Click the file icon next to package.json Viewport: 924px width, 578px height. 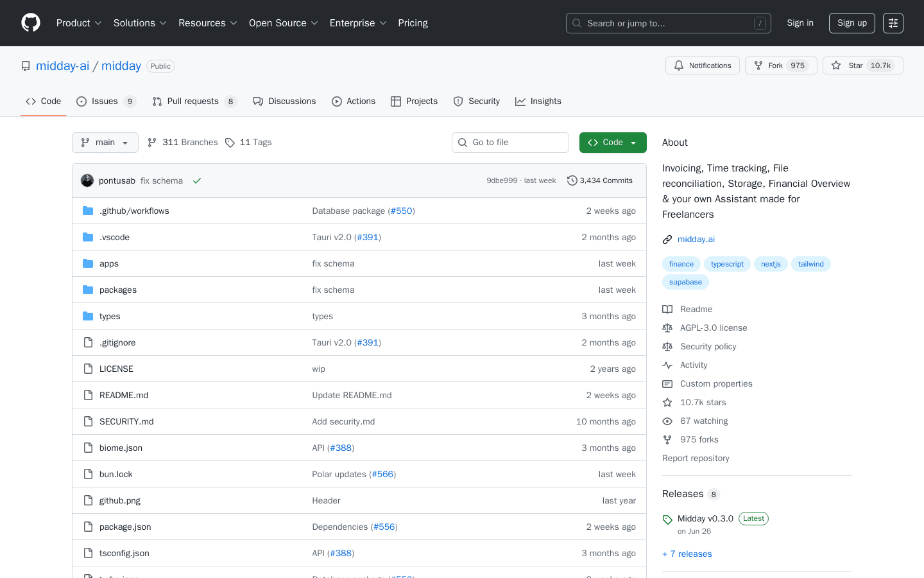(x=88, y=527)
